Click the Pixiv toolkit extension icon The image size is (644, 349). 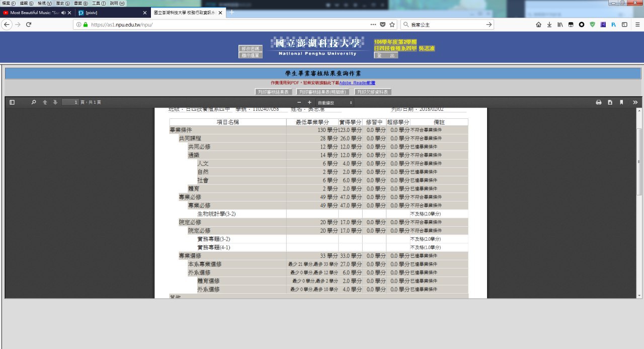614,25
